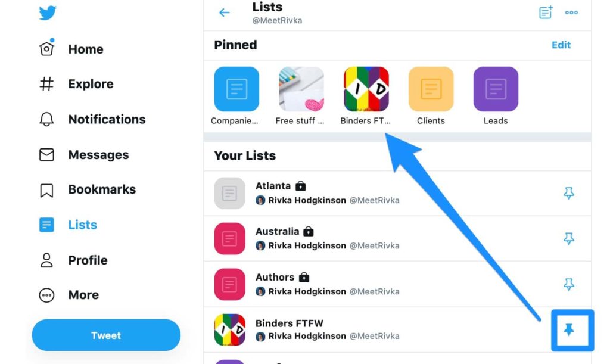Select the Binders FTFW pinned thumbnail
The width and height of the screenshot is (610, 364).
(366, 89)
